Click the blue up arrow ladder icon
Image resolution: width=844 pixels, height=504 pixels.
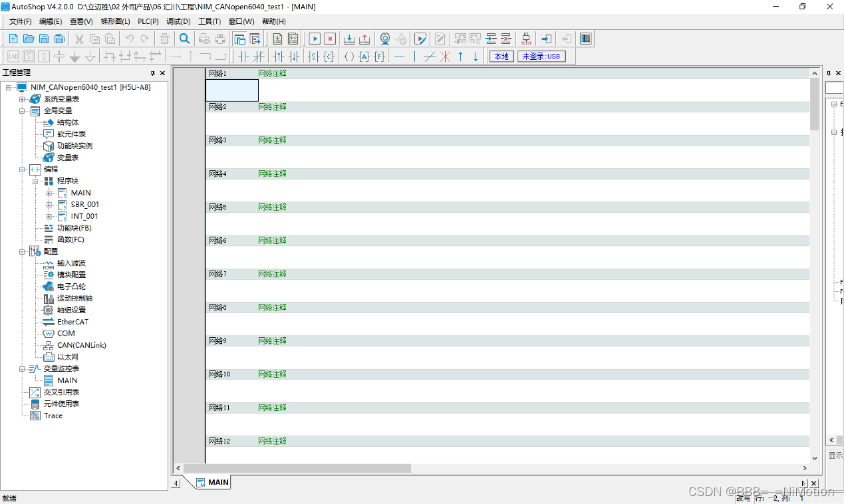460,57
